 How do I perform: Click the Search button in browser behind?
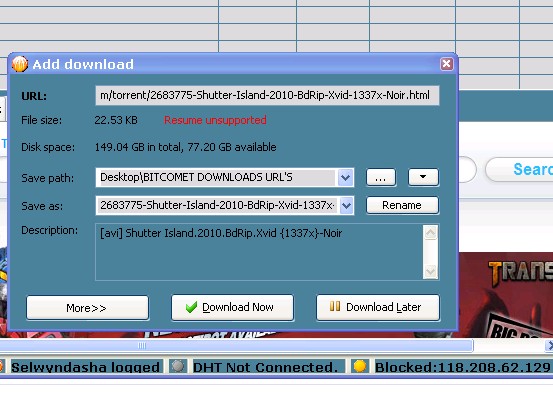pyautogui.click(x=519, y=169)
